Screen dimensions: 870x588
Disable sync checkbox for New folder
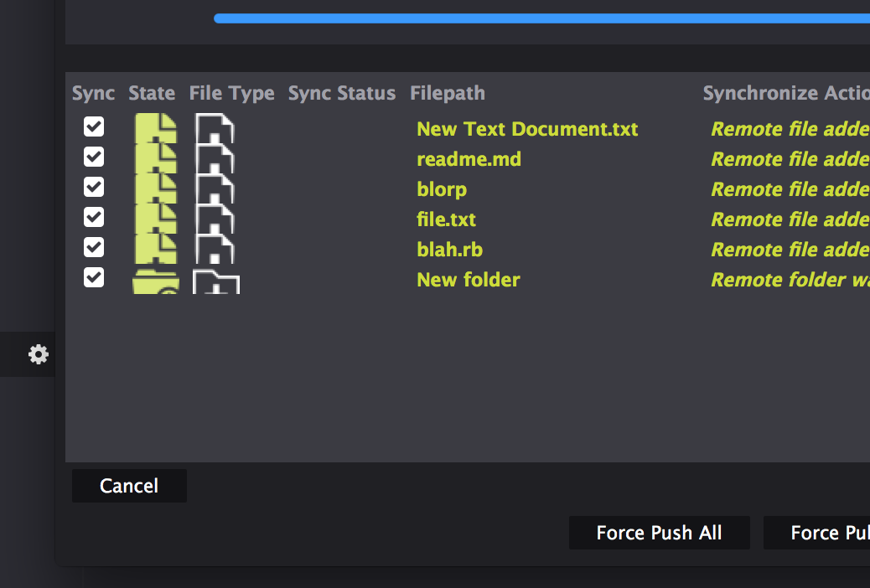coord(94,277)
